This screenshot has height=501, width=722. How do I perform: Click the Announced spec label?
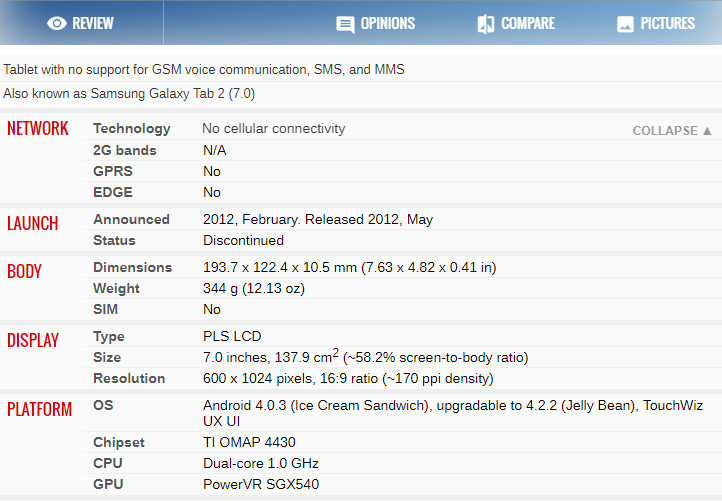pos(132,219)
